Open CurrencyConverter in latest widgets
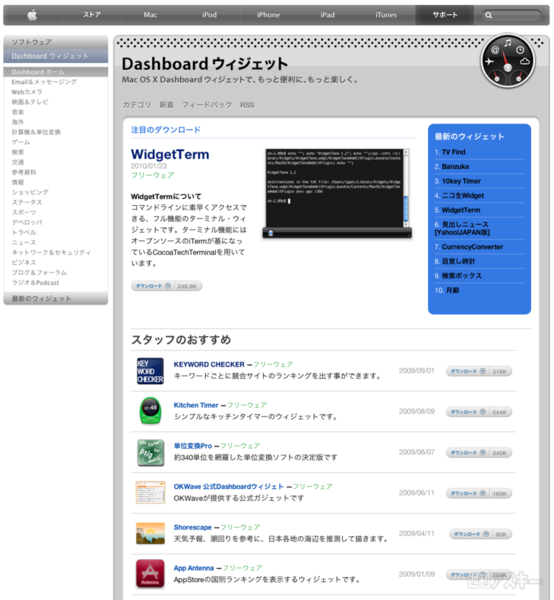 tap(472, 247)
